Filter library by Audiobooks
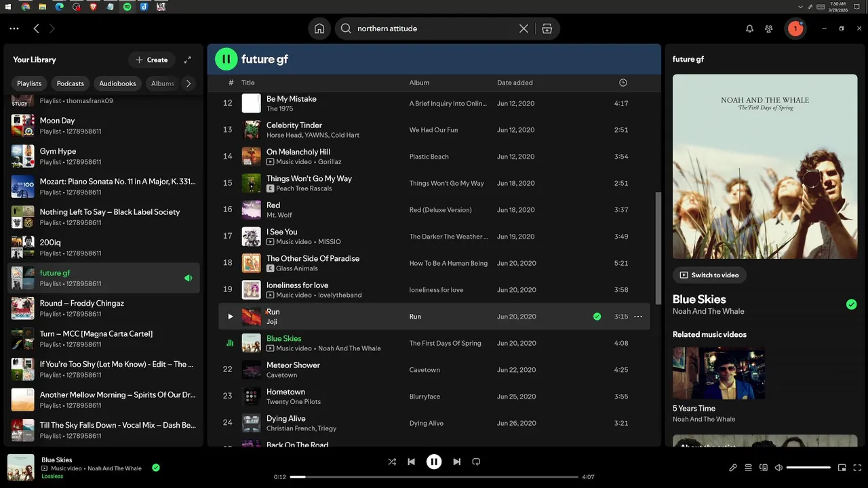 click(x=117, y=83)
